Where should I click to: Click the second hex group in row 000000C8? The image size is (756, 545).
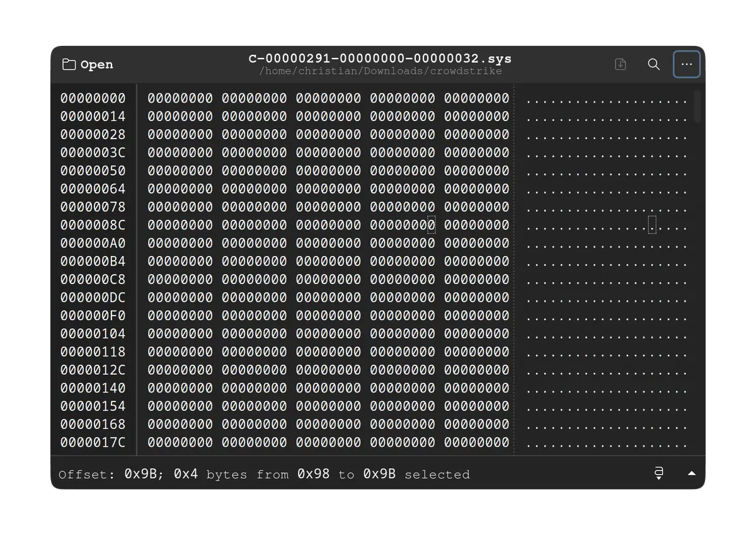tap(254, 279)
